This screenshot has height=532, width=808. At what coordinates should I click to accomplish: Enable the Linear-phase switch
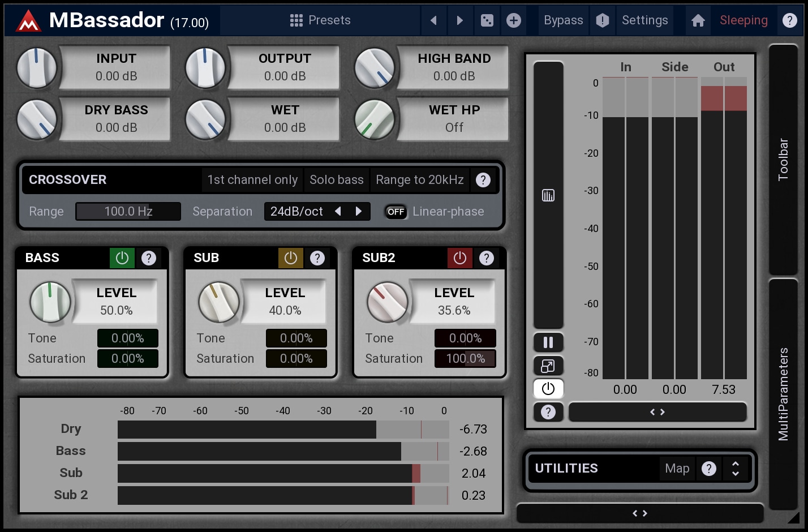pyautogui.click(x=396, y=212)
